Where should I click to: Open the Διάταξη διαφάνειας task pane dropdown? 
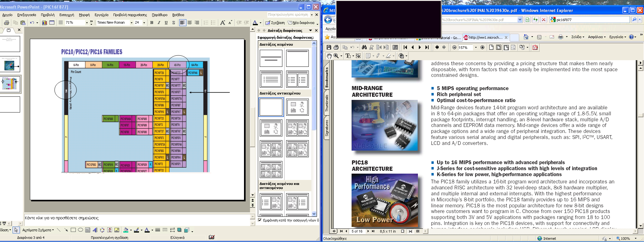[x=311, y=31]
